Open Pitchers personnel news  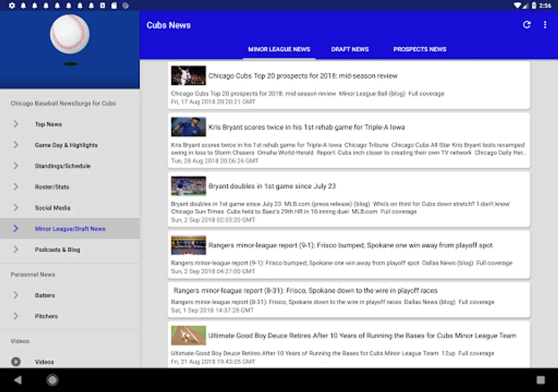click(x=70, y=316)
